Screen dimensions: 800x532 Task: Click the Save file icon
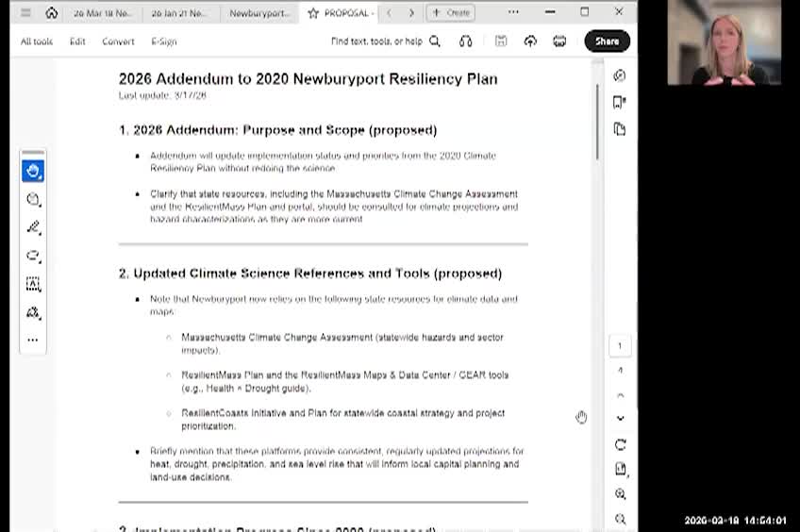(x=501, y=42)
